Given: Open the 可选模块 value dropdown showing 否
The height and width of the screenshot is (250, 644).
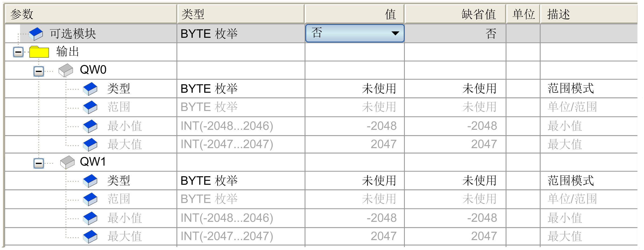Looking at the screenshot, I should click(x=355, y=33).
